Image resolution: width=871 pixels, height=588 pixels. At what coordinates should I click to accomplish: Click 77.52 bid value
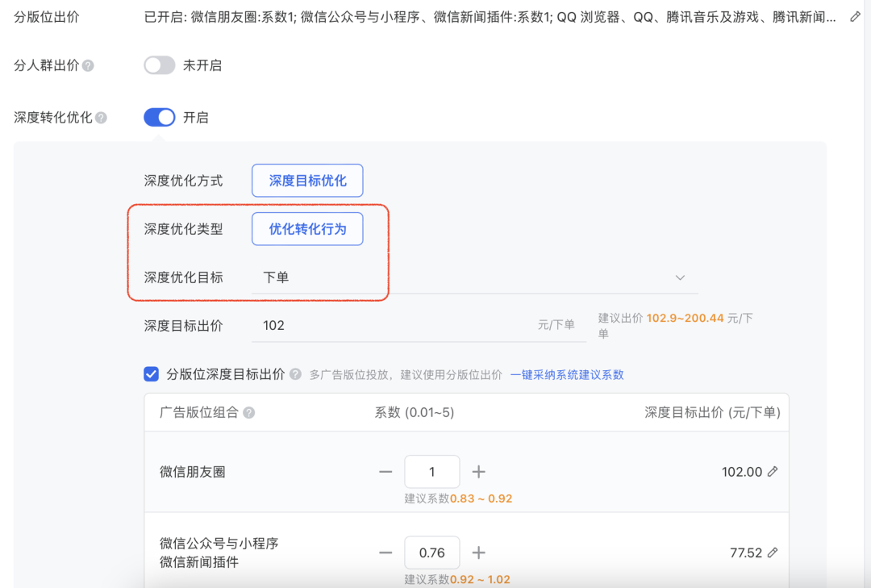[x=746, y=553]
